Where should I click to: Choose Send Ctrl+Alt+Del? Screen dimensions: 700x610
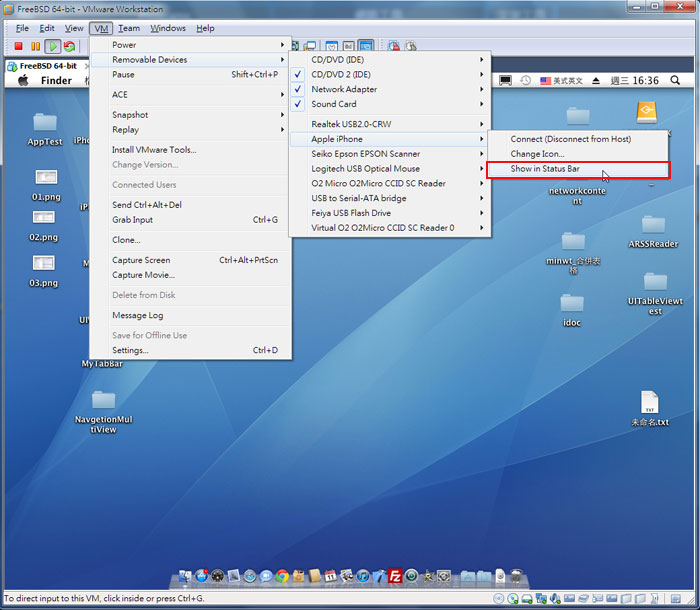click(x=191, y=205)
